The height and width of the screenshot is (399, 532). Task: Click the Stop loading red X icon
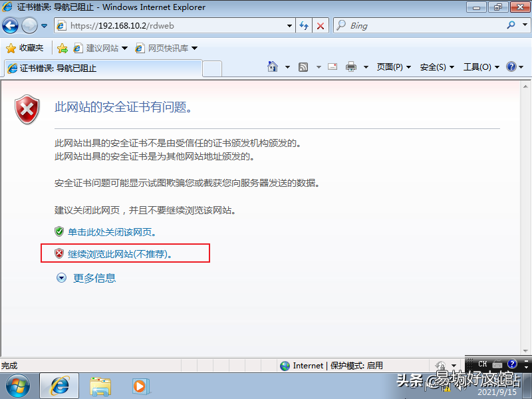tap(321, 26)
